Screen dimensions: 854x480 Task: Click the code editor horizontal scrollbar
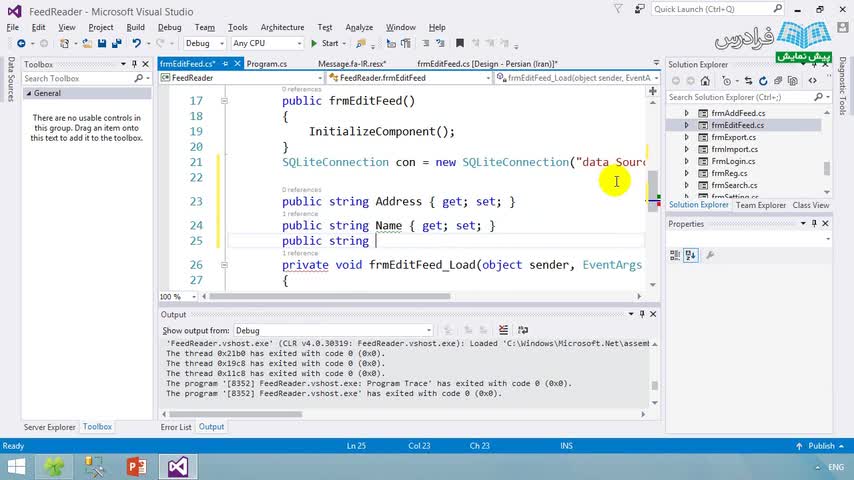point(330,296)
